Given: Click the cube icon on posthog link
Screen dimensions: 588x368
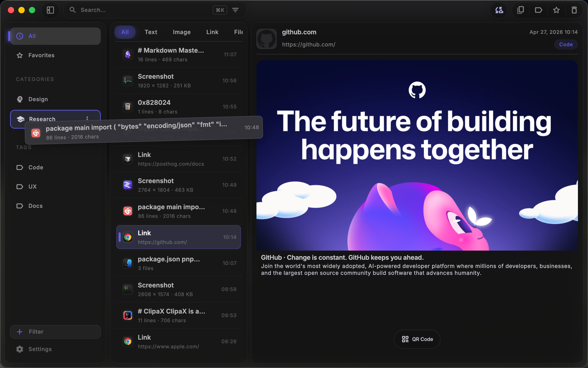Looking at the screenshot, I should pos(128,159).
